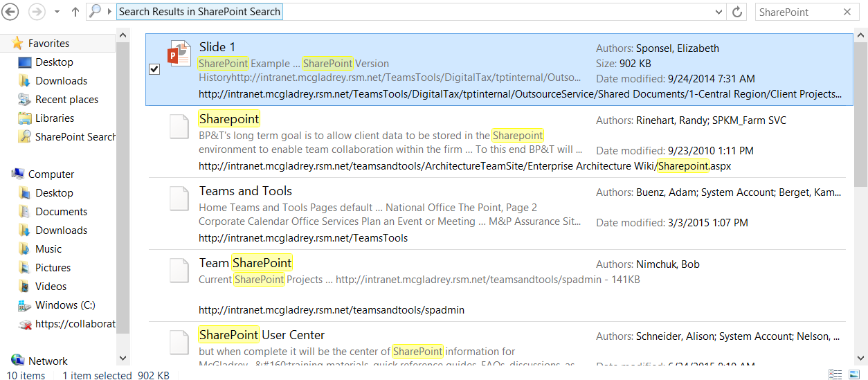The height and width of the screenshot is (380, 868).
Task: Select the Sharepoint wiki result title
Action: coord(229,119)
